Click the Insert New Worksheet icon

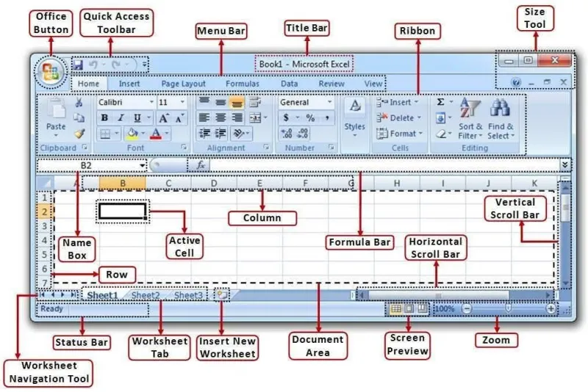(x=222, y=294)
